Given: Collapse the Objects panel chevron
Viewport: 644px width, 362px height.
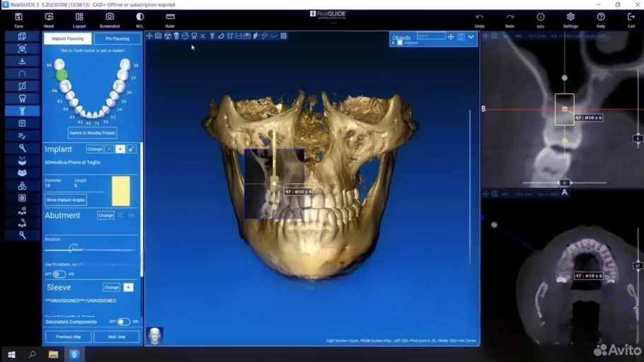Looking at the screenshot, I should (471, 37).
